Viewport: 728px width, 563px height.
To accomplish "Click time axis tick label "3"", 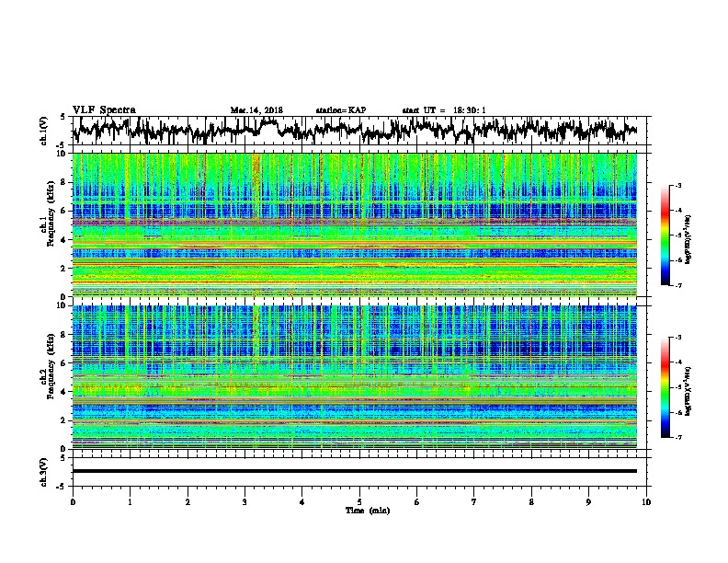I will tap(245, 502).
